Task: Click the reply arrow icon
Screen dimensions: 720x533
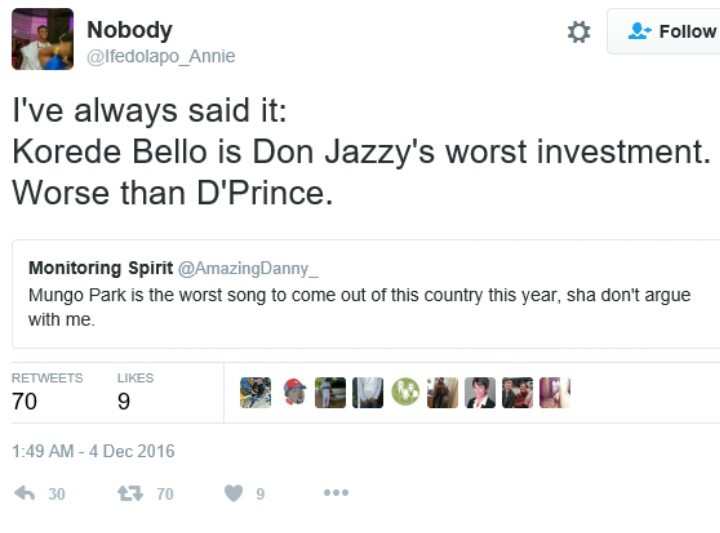Action: (x=27, y=493)
